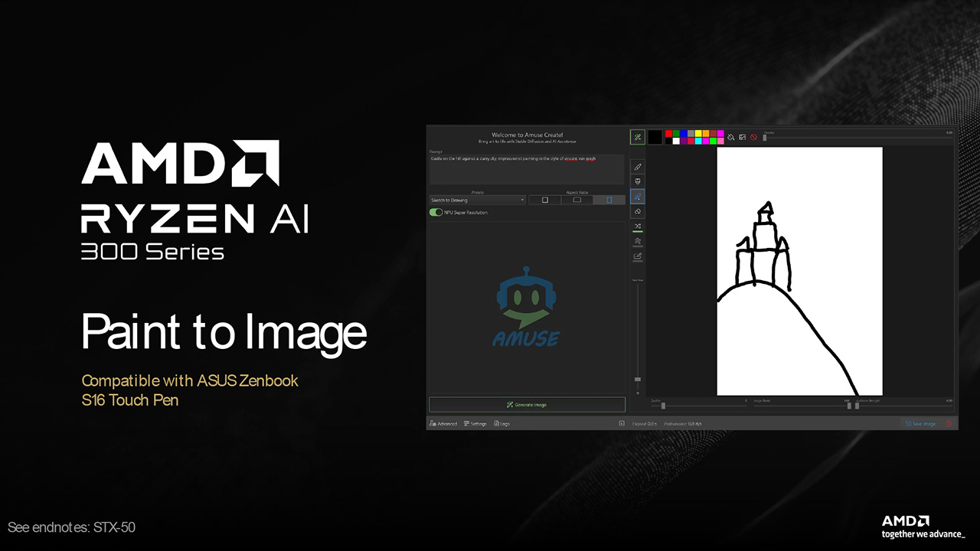
Task: Open the Settings tab
Action: point(475,423)
